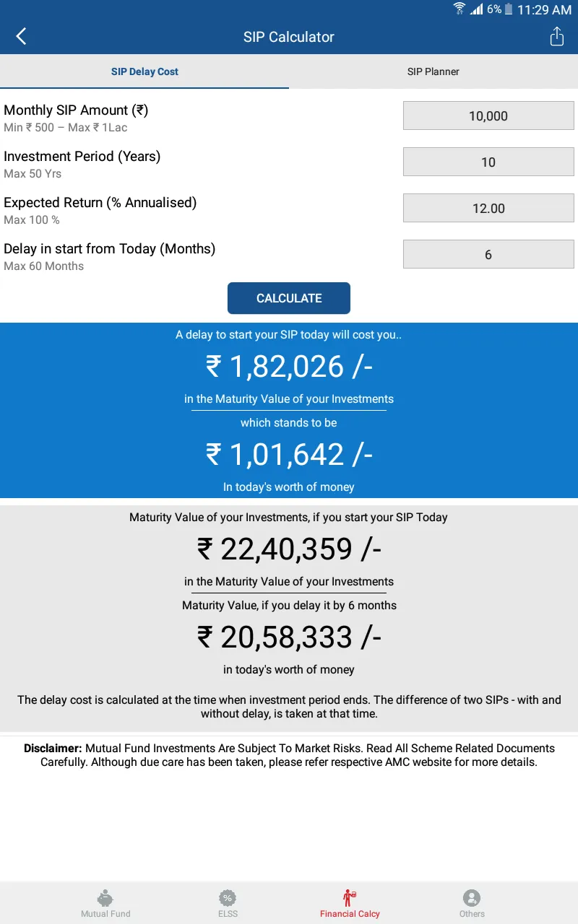Tap the Others person icon
This screenshot has width=578, height=924.
click(472, 899)
